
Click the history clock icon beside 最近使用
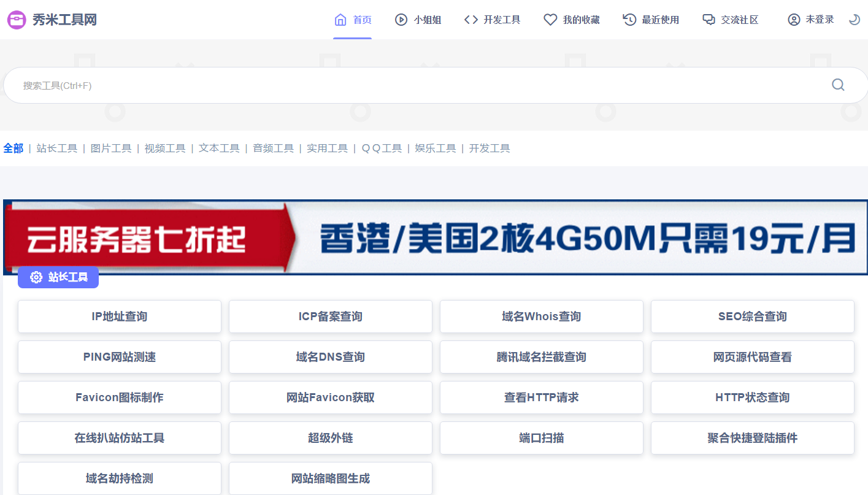coord(629,20)
